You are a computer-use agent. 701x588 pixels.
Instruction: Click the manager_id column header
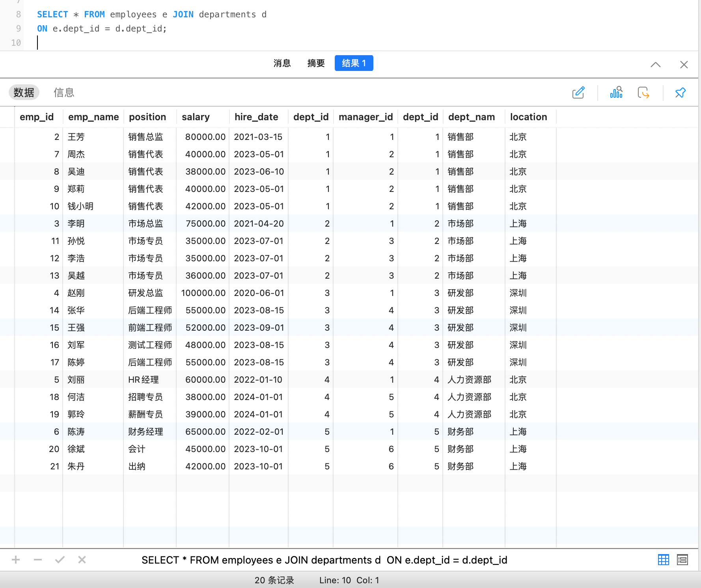[365, 117]
